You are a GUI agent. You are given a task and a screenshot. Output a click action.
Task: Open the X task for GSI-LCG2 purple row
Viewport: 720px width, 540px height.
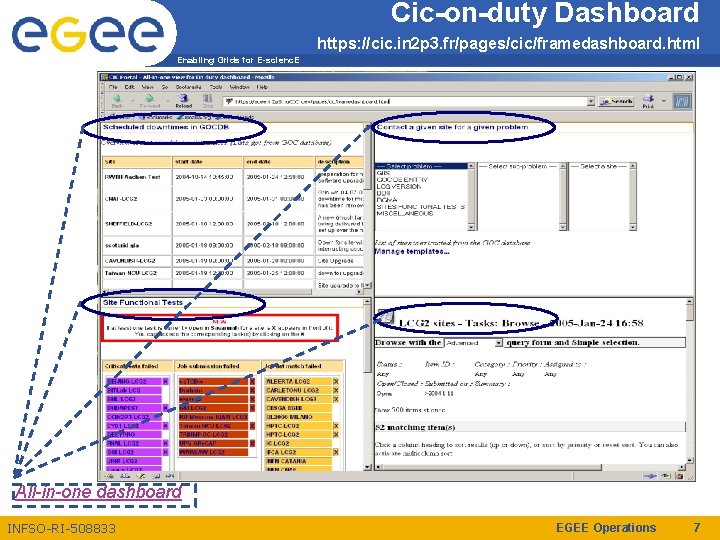(165, 452)
